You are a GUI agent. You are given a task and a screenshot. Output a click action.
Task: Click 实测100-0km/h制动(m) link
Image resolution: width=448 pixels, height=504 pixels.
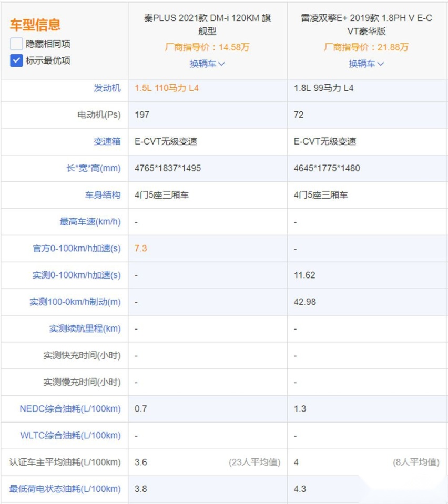coord(75,302)
